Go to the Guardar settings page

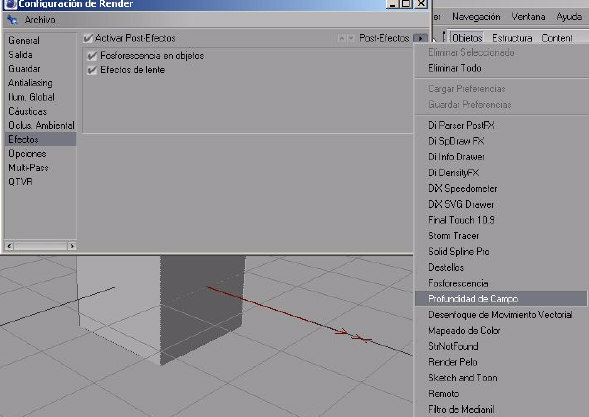pyautogui.click(x=24, y=69)
